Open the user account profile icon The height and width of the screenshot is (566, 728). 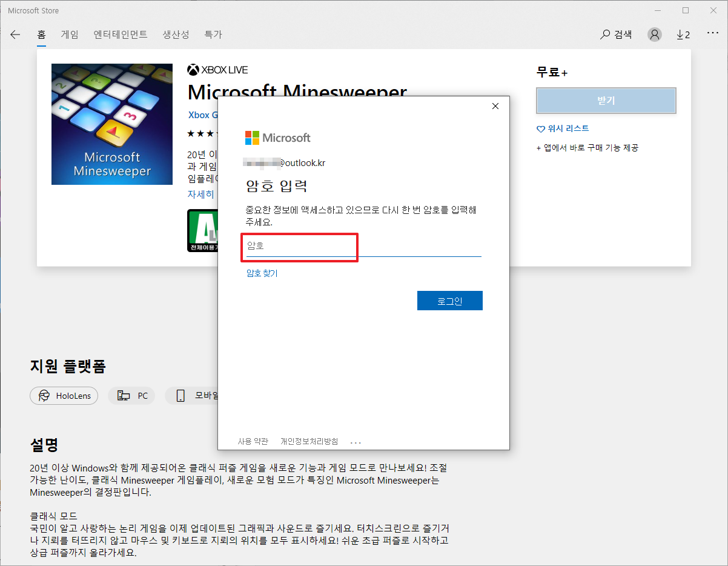tap(655, 35)
